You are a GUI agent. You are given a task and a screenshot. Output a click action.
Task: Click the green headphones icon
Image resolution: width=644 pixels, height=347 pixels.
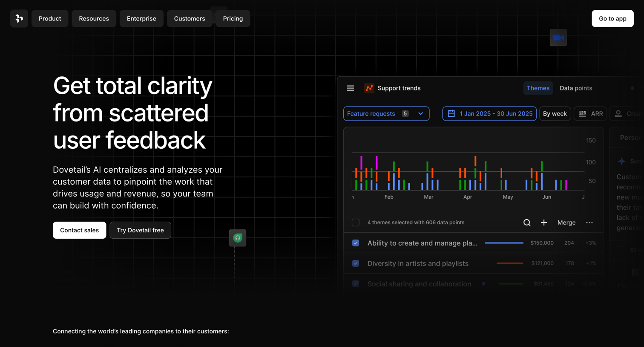click(x=238, y=238)
